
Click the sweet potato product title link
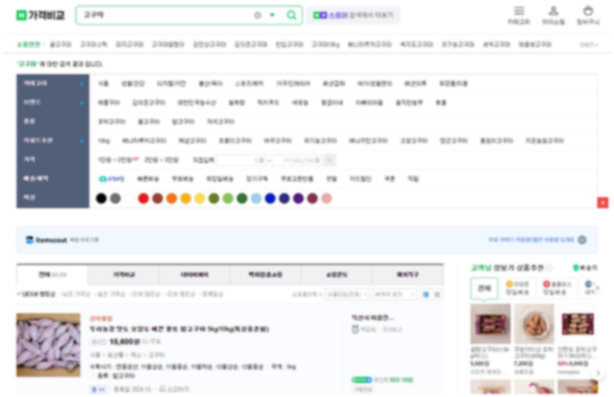(x=179, y=329)
